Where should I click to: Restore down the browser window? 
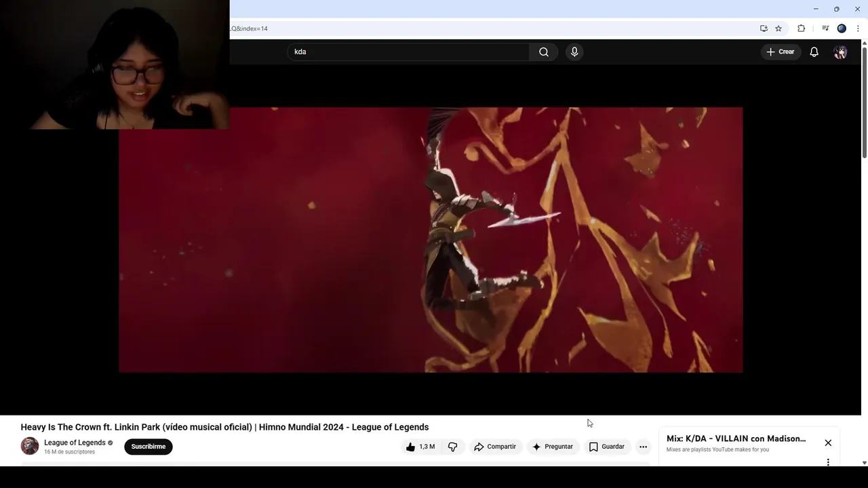click(x=837, y=9)
